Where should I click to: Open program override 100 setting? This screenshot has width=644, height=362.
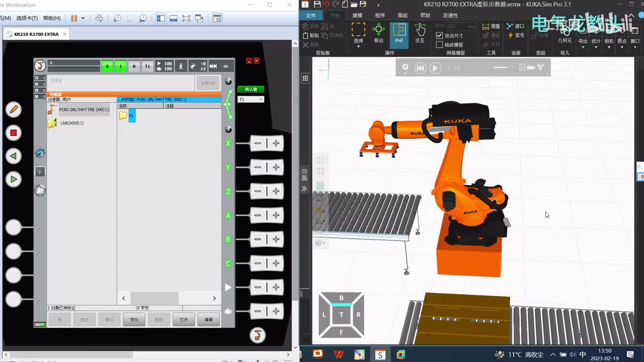pyautogui.click(x=164, y=66)
